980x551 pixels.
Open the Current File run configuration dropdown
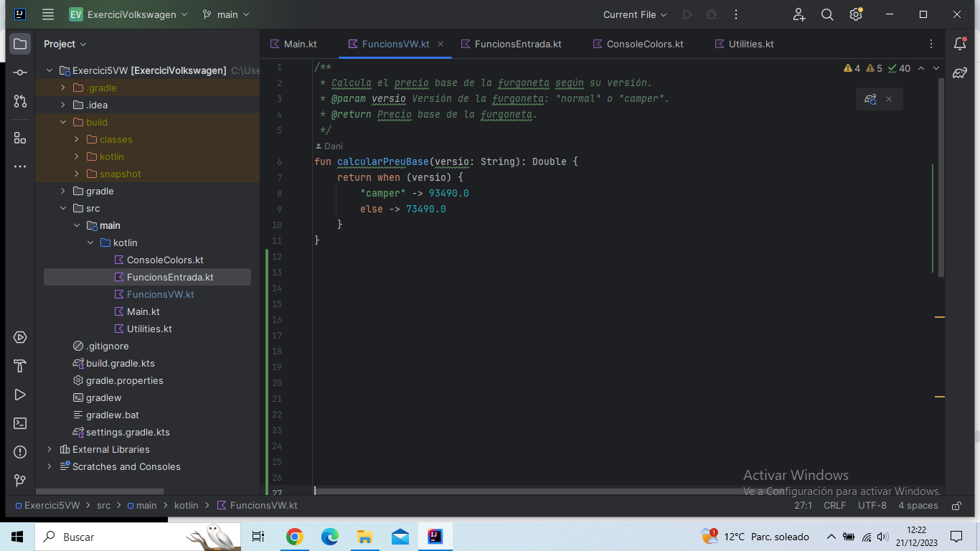(635, 14)
